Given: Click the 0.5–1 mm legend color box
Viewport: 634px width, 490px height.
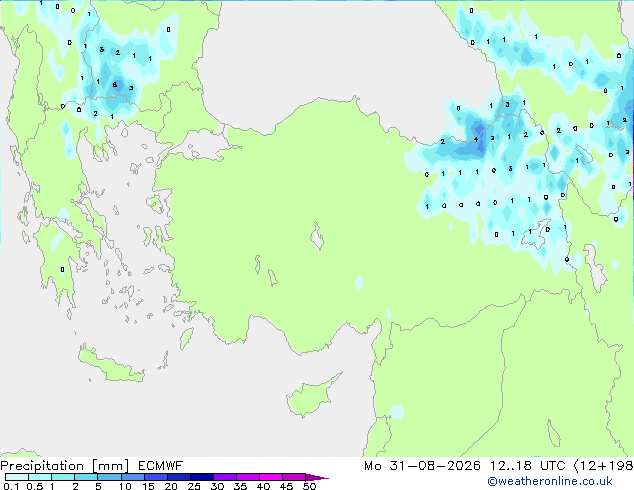Looking at the screenshot, I should click(40, 477).
